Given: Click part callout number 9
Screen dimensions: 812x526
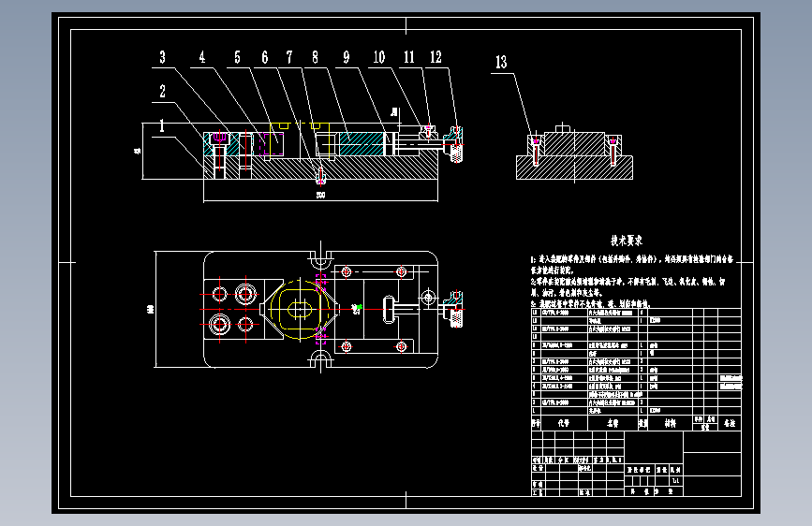Looking at the screenshot, I should [x=346, y=57].
